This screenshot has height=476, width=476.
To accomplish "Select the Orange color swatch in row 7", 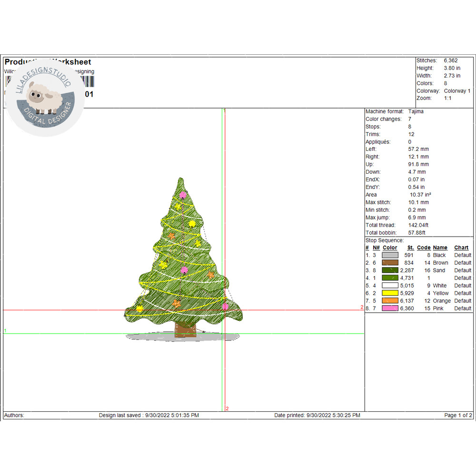I will pyautogui.click(x=389, y=301).
